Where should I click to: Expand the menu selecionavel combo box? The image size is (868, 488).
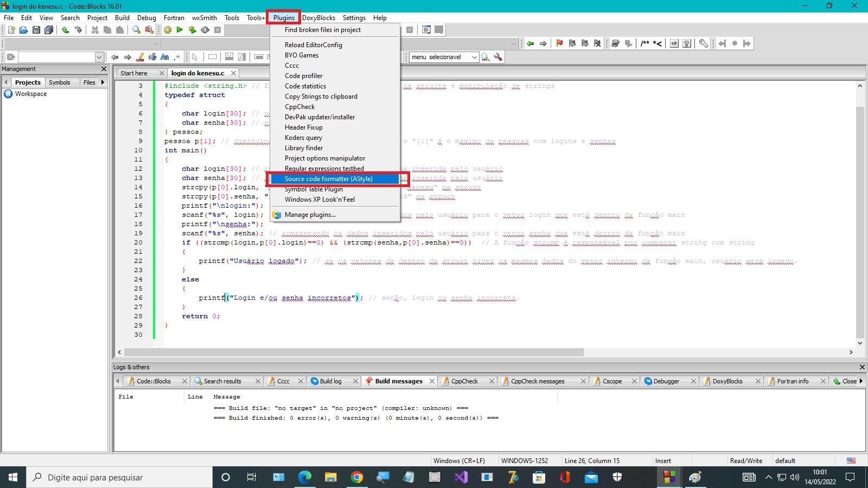[474, 57]
